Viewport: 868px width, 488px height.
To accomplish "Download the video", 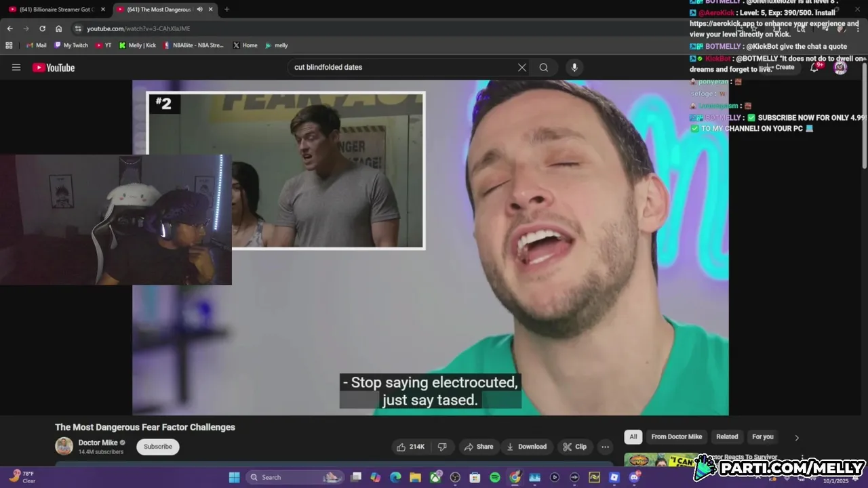I will (526, 447).
